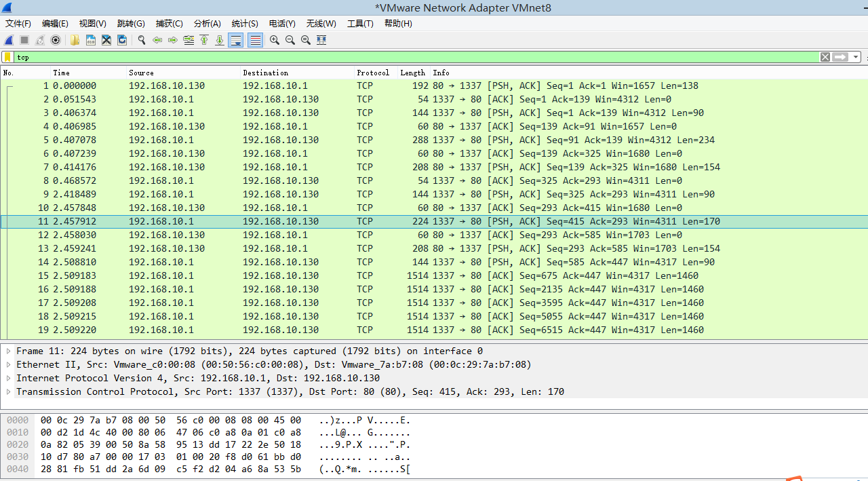Reload the capture file
The image size is (868, 481).
(x=122, y=40)
